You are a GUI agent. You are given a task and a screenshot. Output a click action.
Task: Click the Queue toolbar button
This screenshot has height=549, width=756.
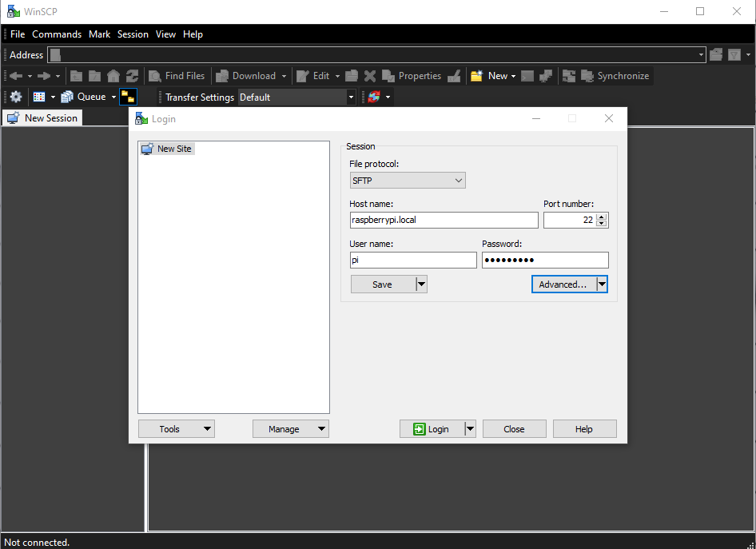[x=84, y=97]
